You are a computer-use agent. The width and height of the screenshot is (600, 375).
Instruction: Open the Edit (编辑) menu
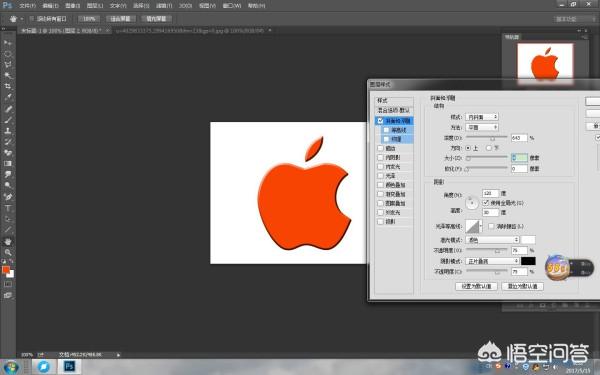(x=50, y=6)
